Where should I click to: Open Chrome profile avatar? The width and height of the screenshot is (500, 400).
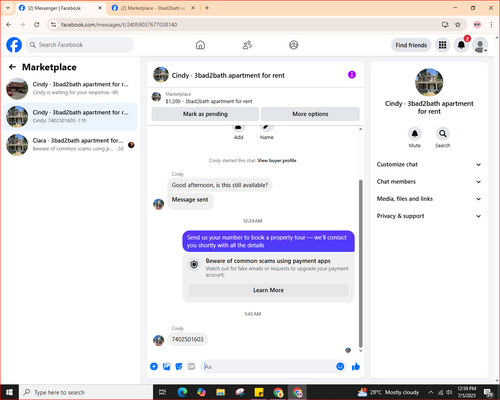477,25
